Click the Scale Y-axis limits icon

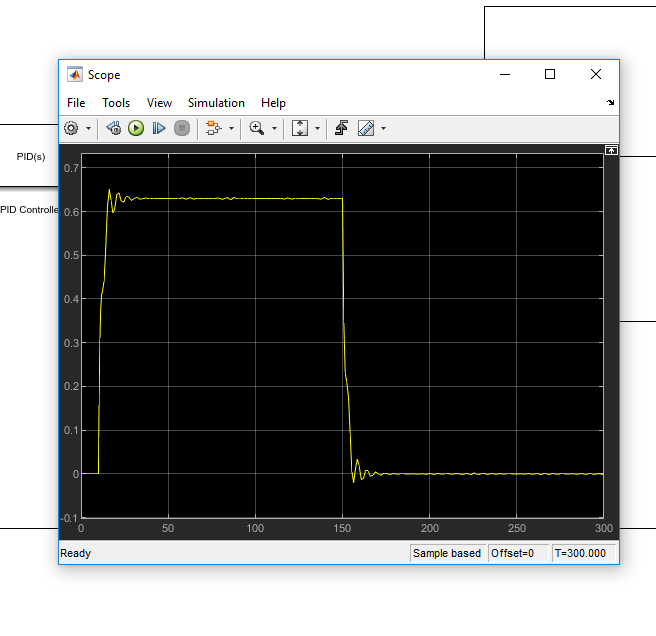tap(300, 128)
